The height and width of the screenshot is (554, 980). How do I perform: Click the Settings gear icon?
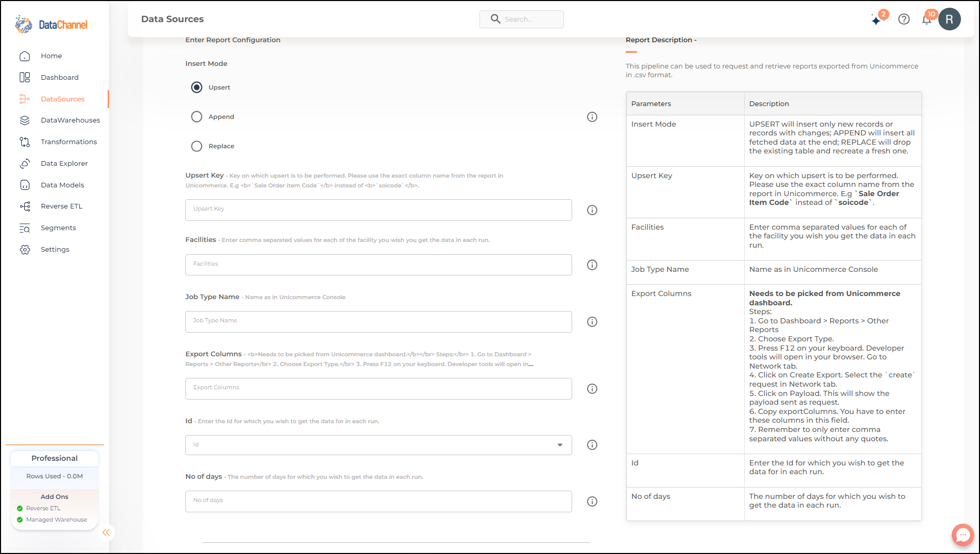(x=25, y=249)
